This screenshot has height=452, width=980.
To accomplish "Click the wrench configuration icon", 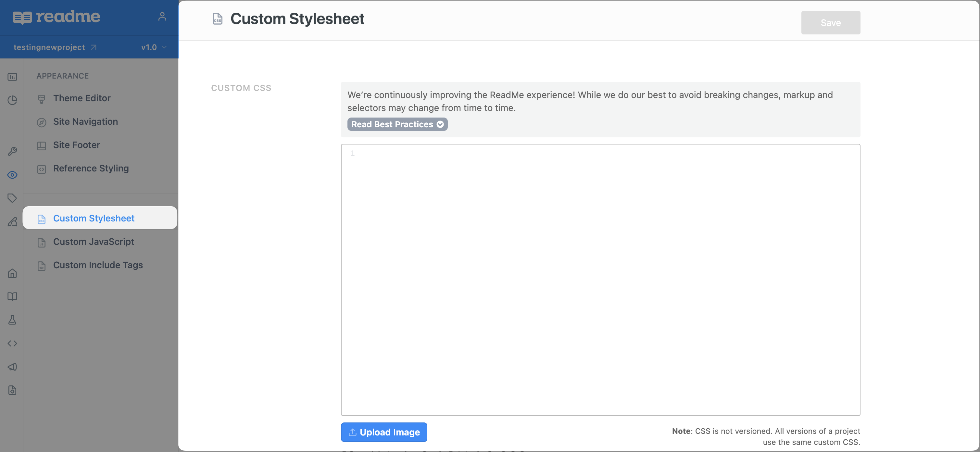I will coord(12,151).
